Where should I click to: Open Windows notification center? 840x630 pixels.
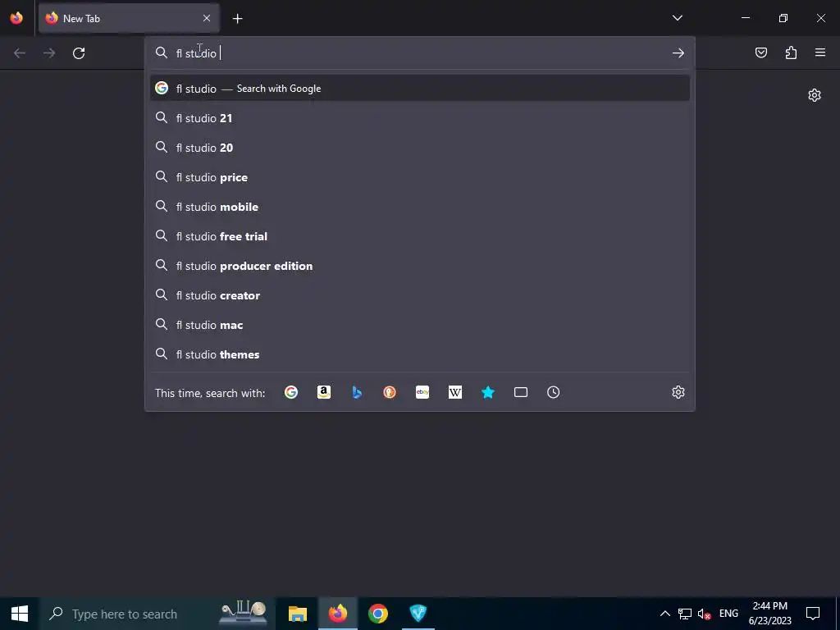click(813, 614)
